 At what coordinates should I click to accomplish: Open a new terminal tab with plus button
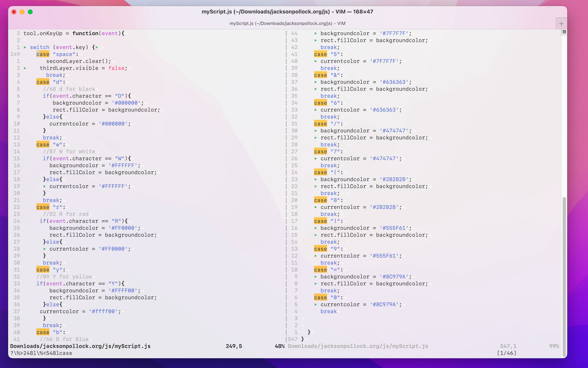[x=561, y=23]
